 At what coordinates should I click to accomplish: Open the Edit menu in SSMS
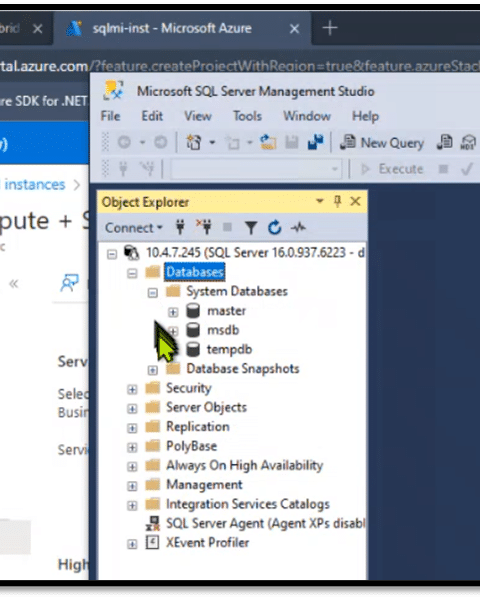[x=152, y=116]
